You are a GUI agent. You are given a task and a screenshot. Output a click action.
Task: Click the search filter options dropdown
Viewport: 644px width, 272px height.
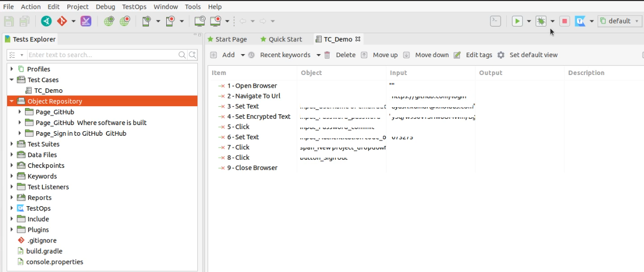coord(16,55)
